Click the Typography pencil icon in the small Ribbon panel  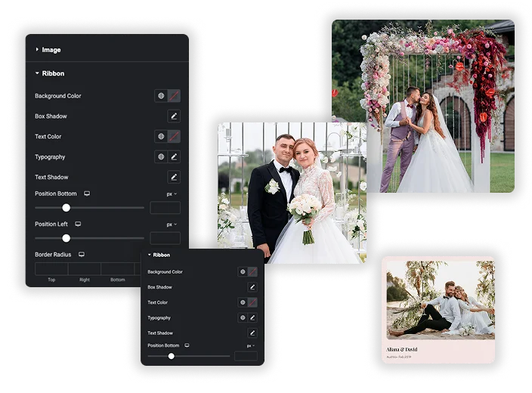[x=252, y=317]
